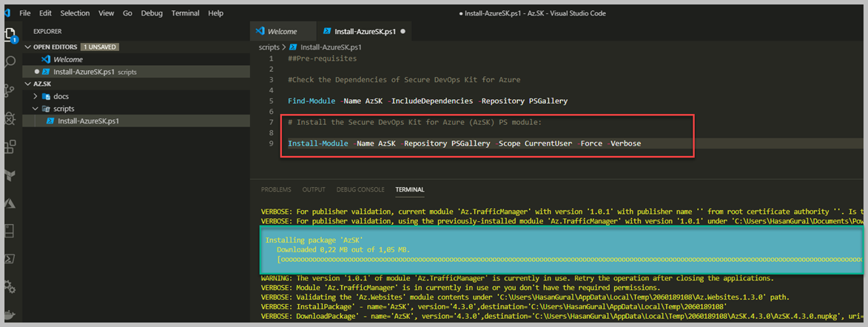
Task: Click '-Scope CurrentUser' on line 9
Action: (x=534, y=144)
